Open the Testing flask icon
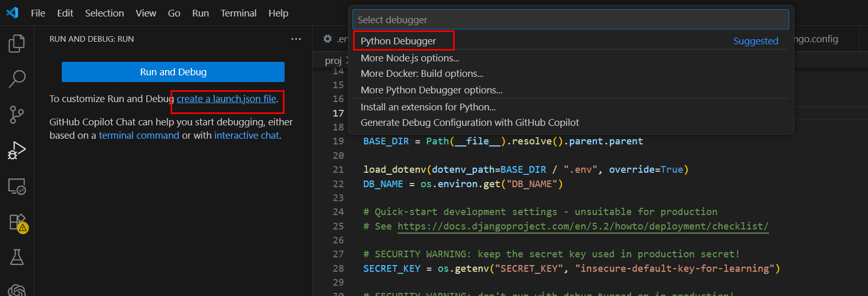 coord(17,257)
